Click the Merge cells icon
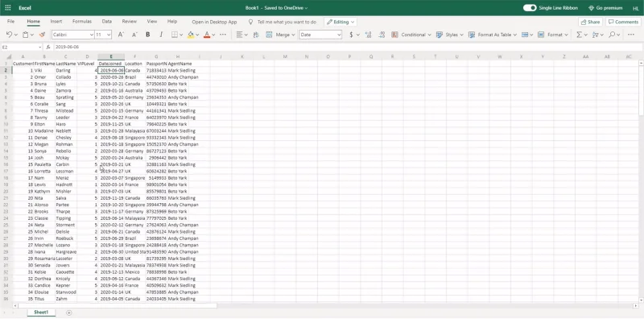 (269, 35)
